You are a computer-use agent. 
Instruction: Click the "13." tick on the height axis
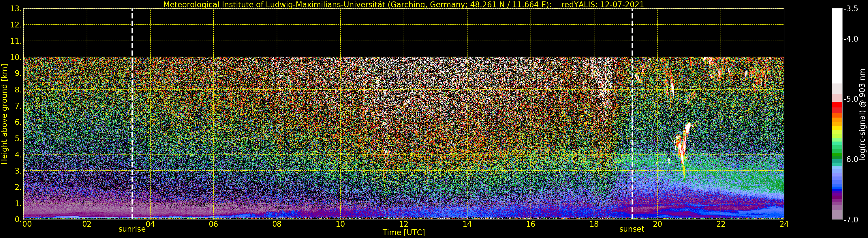(16, 9)
